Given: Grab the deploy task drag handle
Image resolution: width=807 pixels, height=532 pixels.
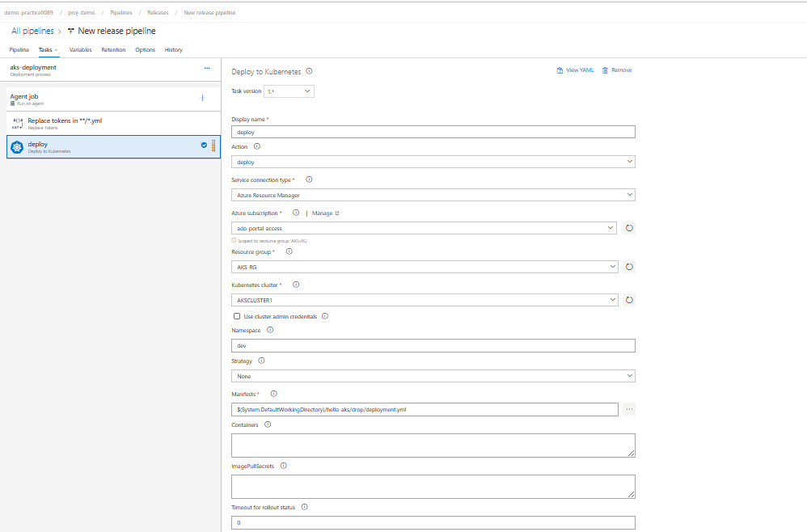Looking at the screenshot, I should [213, 146].
